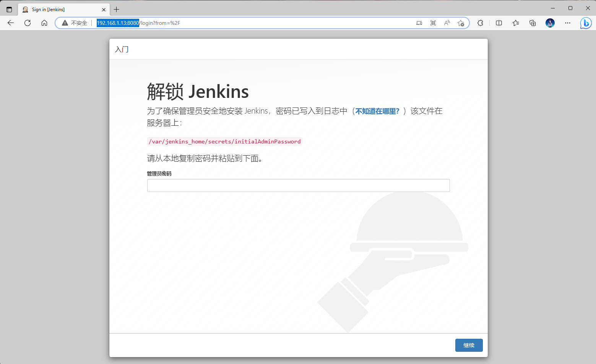This screenshot has height=364, width=596.
Task: Add this page to favorites
Action: (461, 23)
